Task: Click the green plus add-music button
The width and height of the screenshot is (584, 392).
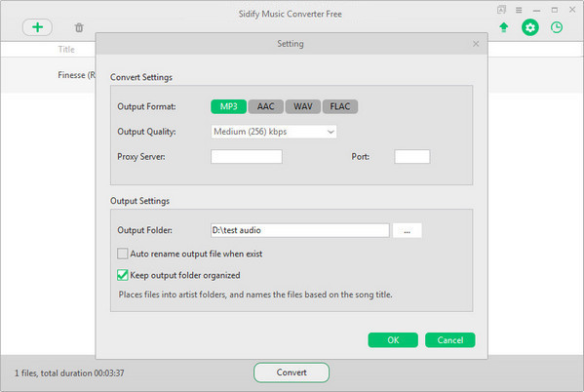Action: [x=37, y=27]
